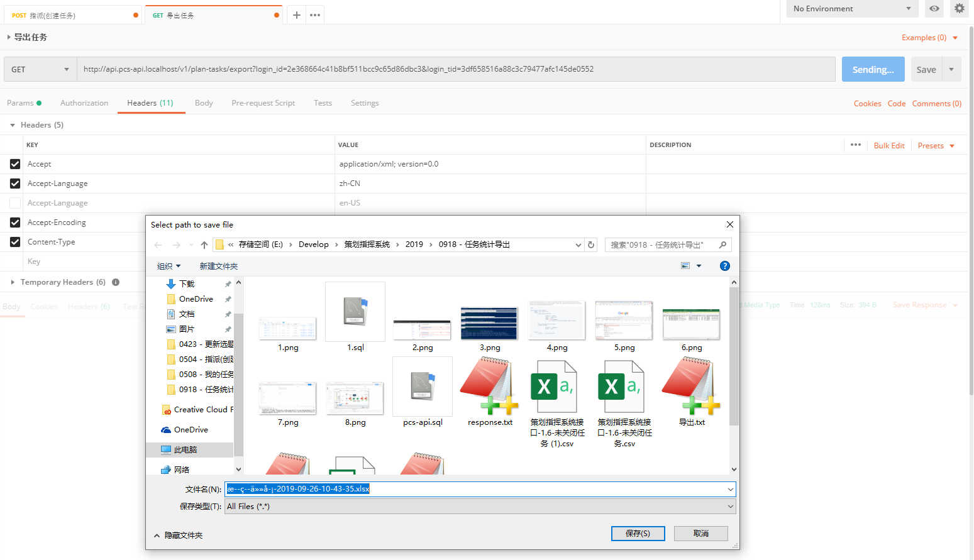The height and width of the screenshot is (560, 974).
Task: Click the 取消 cancel button
Action: click(700, 534)
